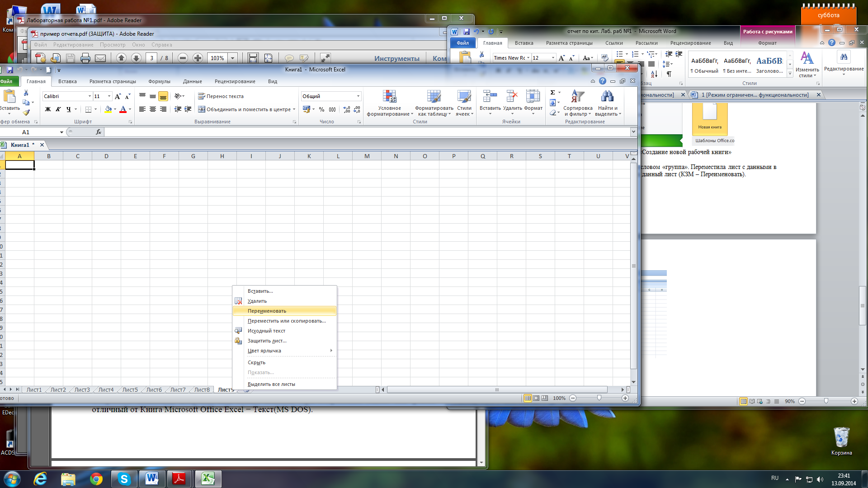
Task: Click the Insert function fx icon
Action: coord(99,132)
